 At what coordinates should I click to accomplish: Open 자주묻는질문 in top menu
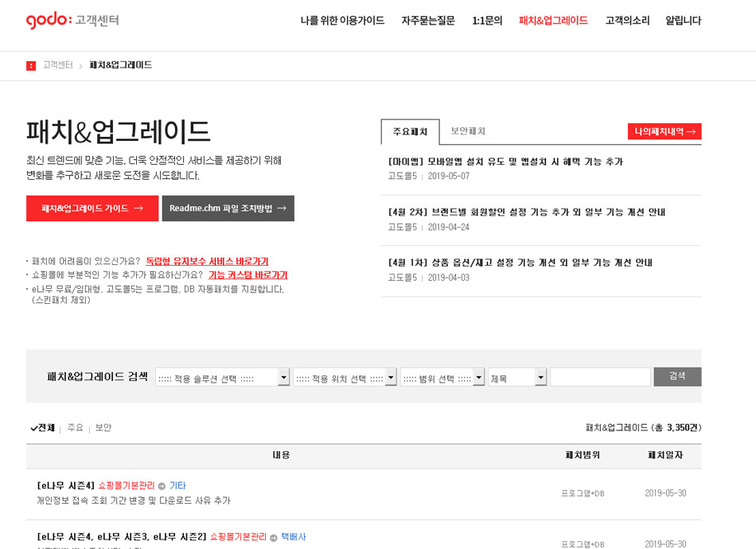(x=428, y=21)
